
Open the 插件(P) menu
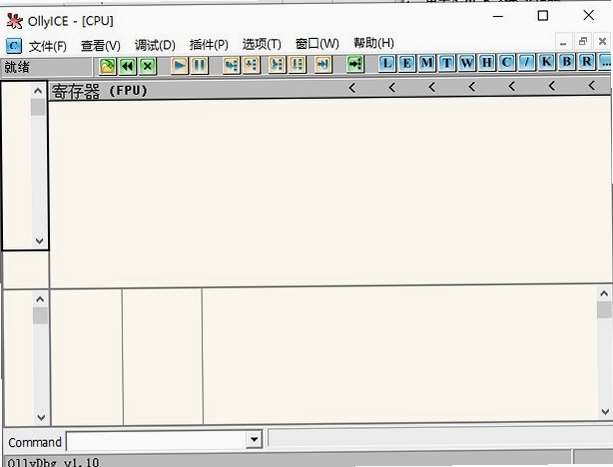click(209, 45)
